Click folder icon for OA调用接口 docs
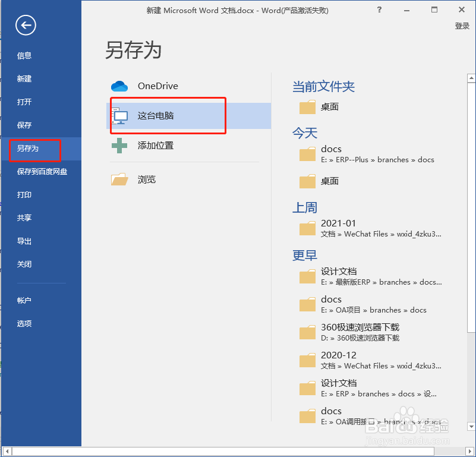The width and height of the screenshot is (476, 457). click(x=307, y=416)
